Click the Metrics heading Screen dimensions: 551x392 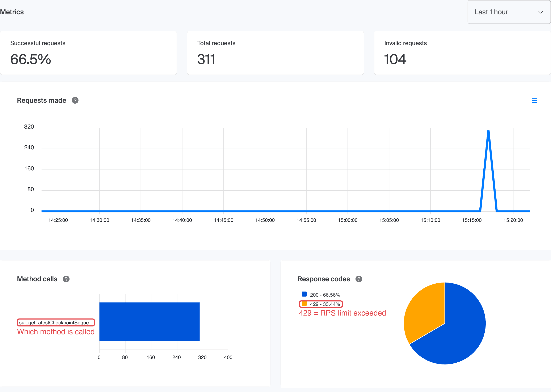(12, 12)
